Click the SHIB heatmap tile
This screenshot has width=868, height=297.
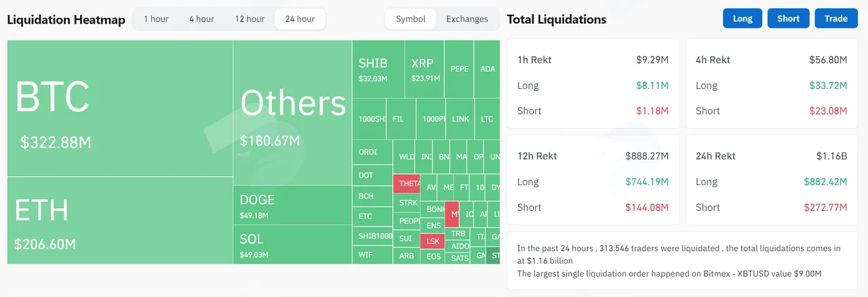(378, 68)
